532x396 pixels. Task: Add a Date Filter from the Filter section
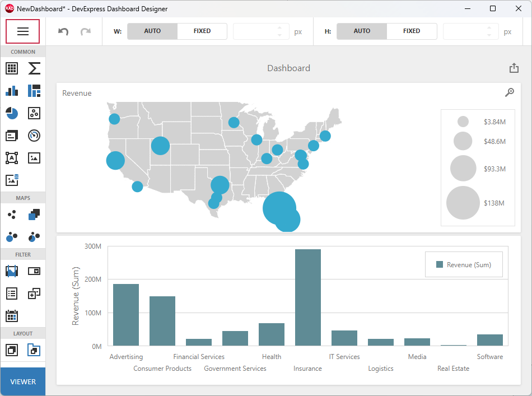[11, 315]
